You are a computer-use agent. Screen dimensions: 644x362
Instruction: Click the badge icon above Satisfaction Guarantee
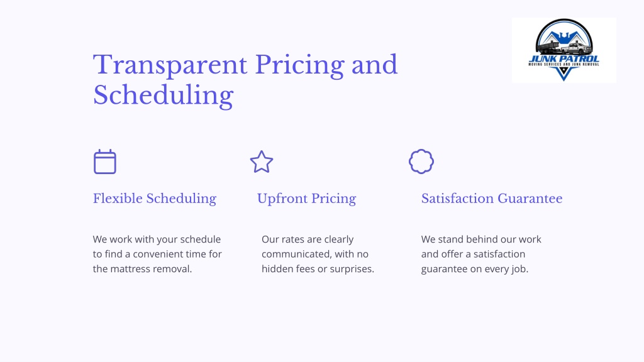[421, 162]
